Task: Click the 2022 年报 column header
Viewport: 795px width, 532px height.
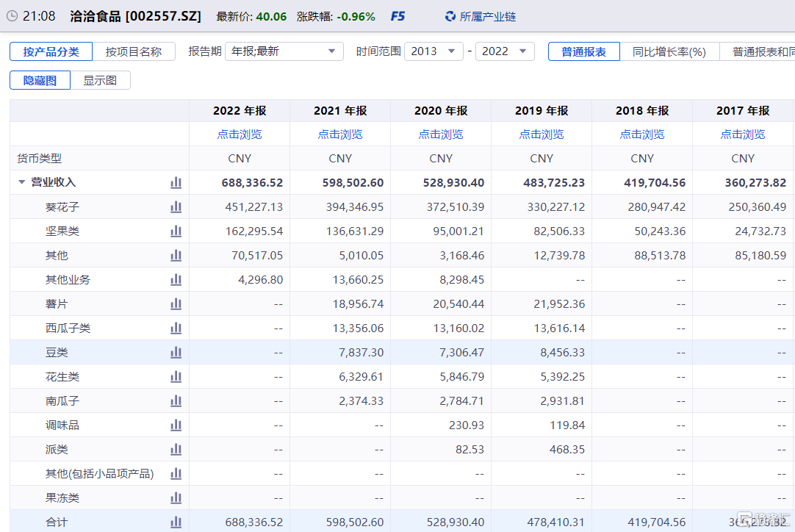Action: pos(240,110)
